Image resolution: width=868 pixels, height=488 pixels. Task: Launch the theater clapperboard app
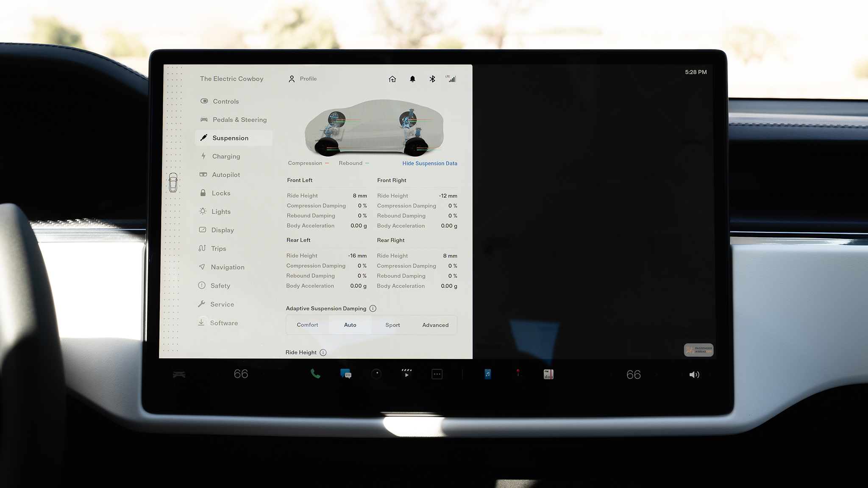click(406, 374)
